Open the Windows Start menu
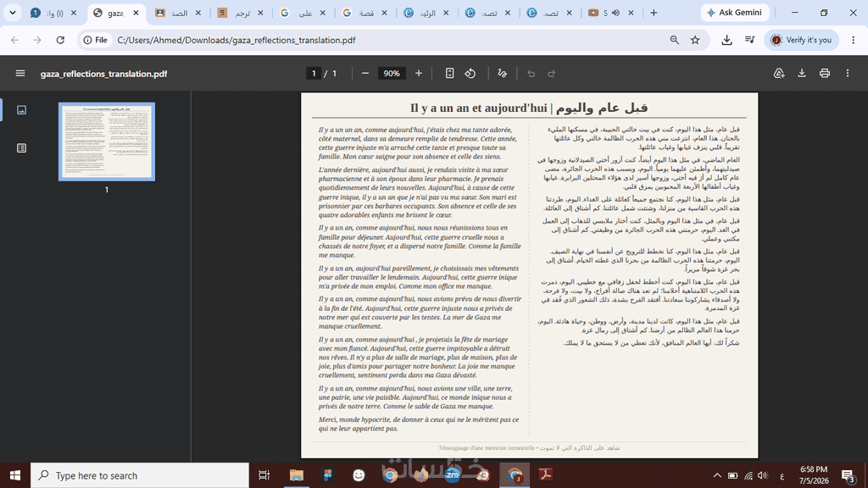The height and width of the screenshot is (488, 868). tap(15, 475)
